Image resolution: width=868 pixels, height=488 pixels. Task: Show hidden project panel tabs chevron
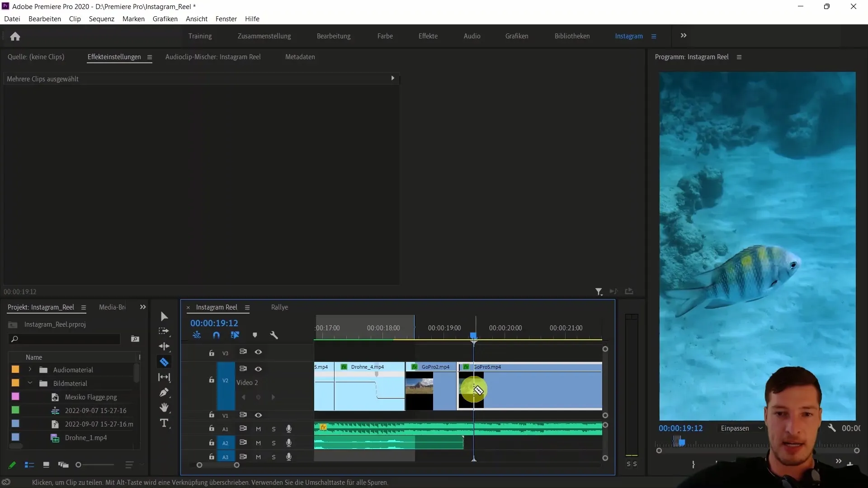tap(143, 307)
